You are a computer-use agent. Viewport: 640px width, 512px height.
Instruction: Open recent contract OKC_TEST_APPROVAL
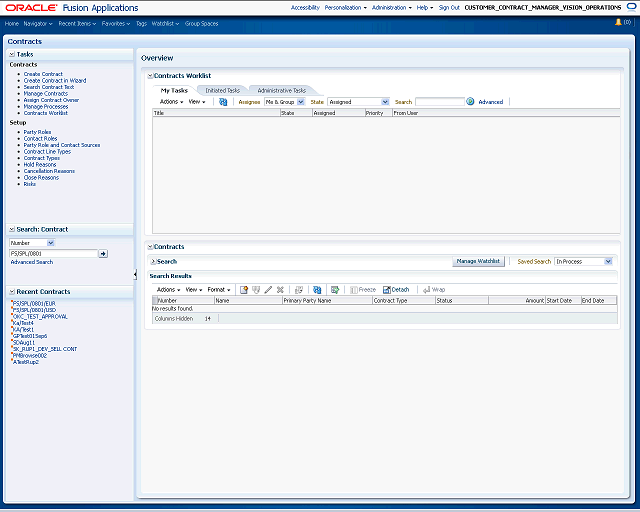(x=40, y=317)
